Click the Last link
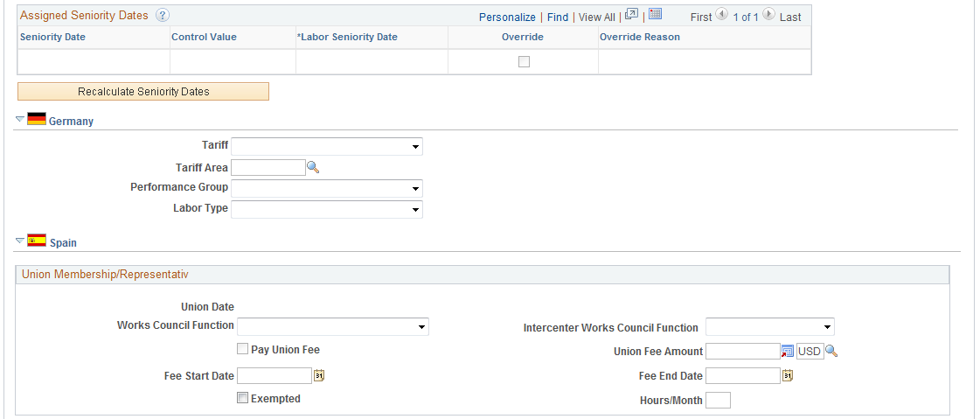This screenshot has height=419, width=980. click(x=790, y=17)
